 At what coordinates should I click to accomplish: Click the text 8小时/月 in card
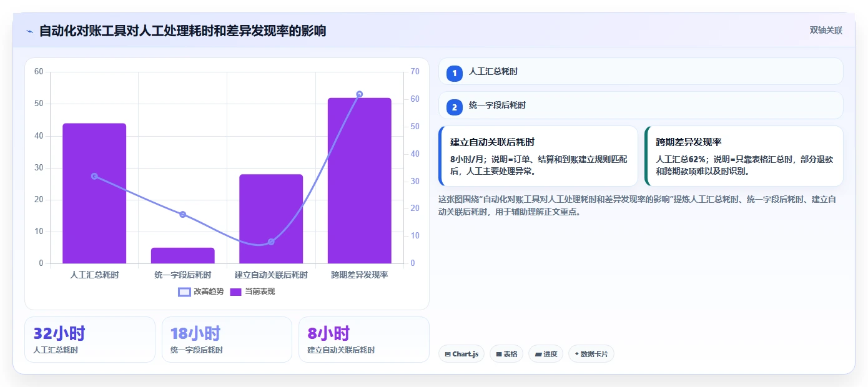pos(467,159)
